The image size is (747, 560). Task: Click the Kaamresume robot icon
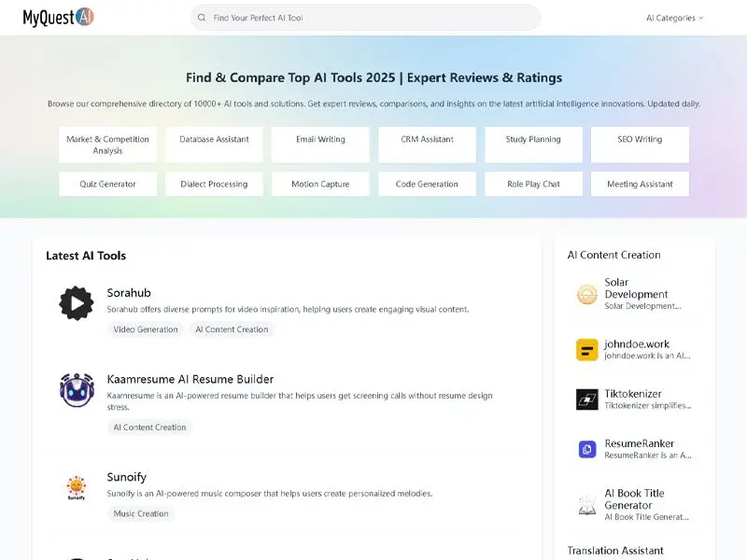click(x=77, y=390)
